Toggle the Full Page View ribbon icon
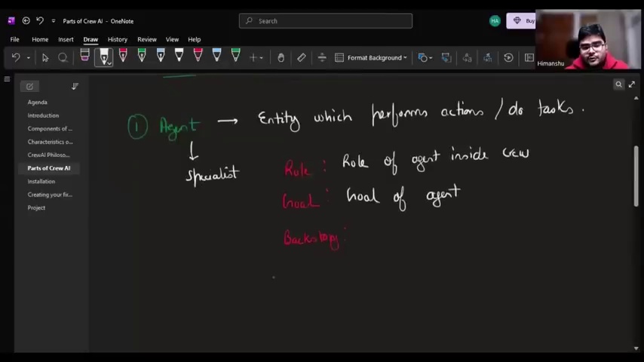Viewport: 644px width, 362px height. pos(529,58)
